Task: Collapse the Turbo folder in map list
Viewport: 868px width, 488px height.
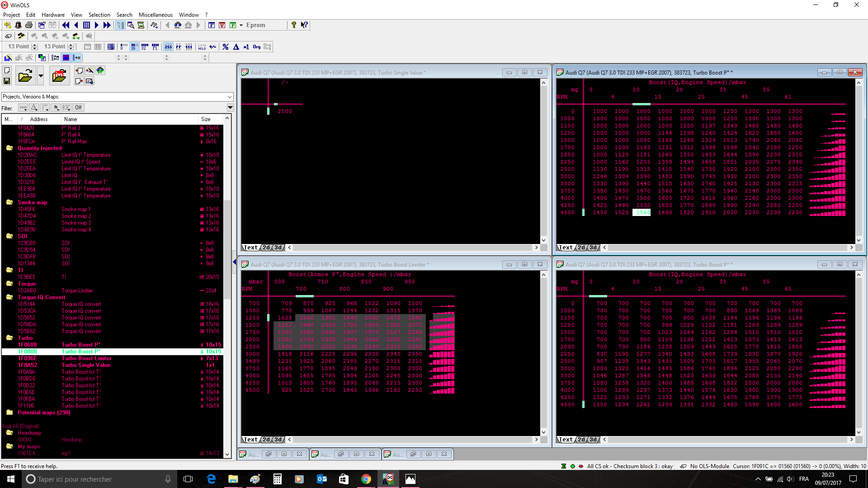Action: point(9,338)
